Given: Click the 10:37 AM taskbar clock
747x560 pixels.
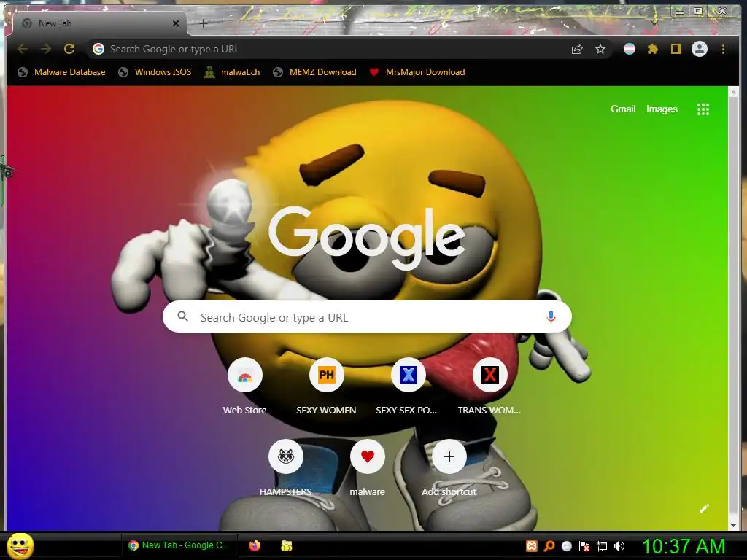Looking at the screenshot, I should pyautogui.click(x=684, y=546).
